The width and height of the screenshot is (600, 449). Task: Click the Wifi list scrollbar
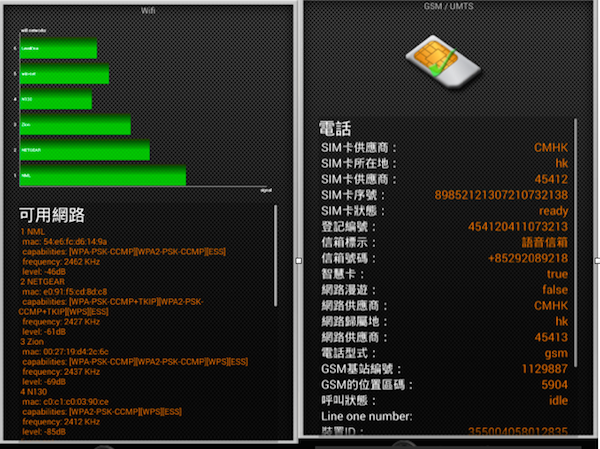(276, 256)
